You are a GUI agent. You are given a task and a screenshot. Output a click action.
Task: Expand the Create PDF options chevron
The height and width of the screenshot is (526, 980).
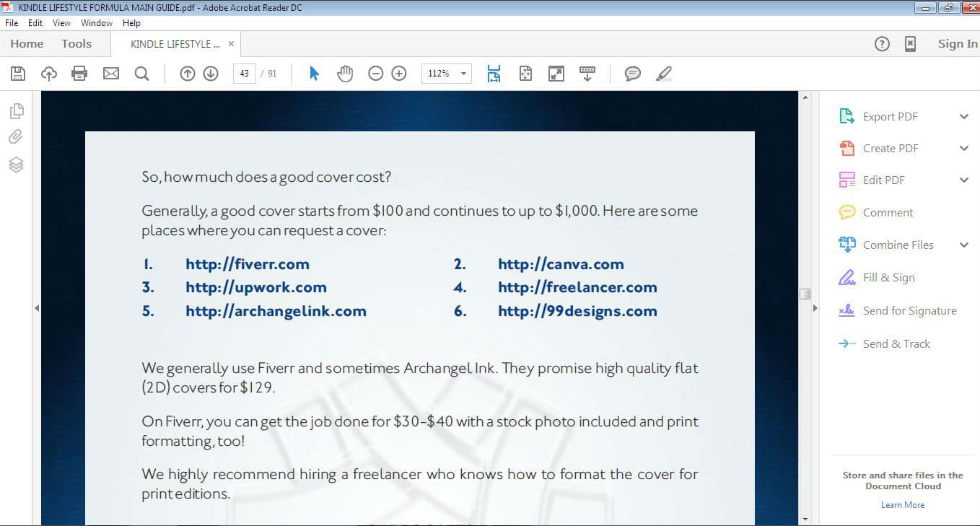pyautogui.click(x=964, y=148)
